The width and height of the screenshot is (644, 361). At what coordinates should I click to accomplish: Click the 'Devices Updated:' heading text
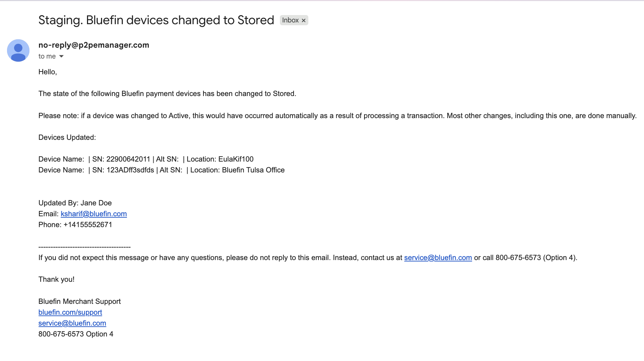(x=67, y=137)
